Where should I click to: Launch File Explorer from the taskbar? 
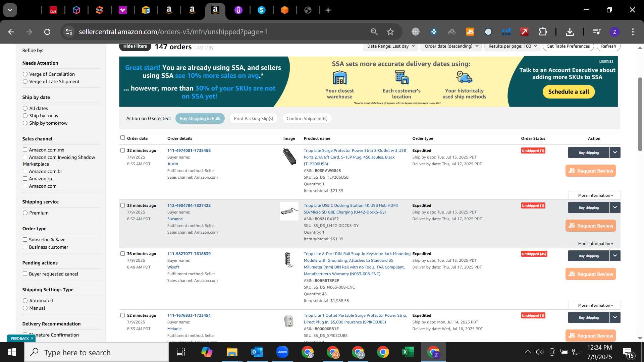[232, 352]
